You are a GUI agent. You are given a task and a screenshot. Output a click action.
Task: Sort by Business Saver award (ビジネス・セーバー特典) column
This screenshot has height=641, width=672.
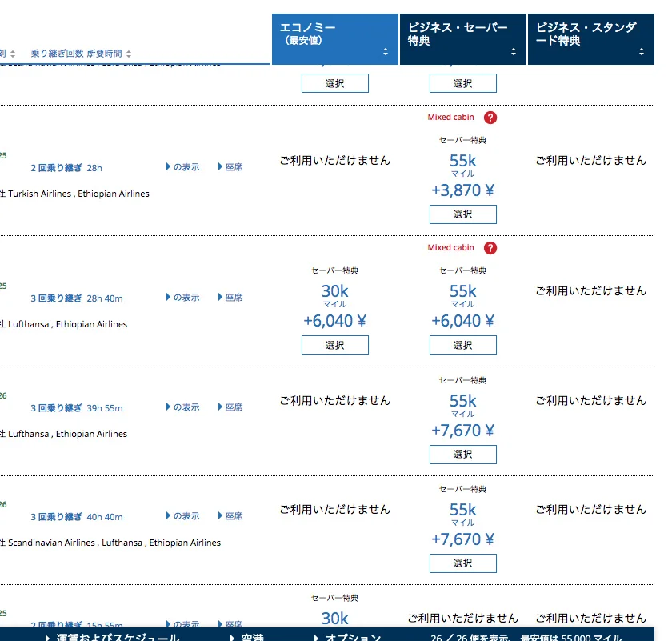[463, 39]
